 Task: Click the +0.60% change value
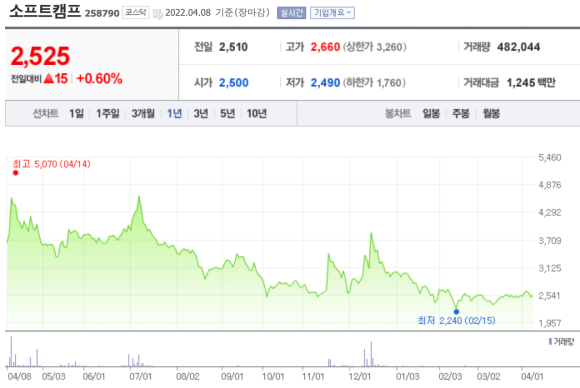99,78
